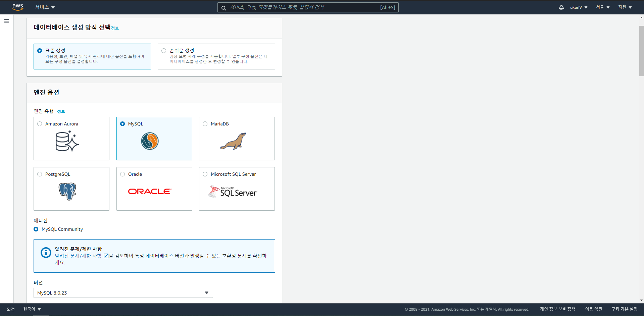The height and width of the screenshot is (316, 644).
Task: Expand the 서비스 menu
Action: [x=45, y=7]
